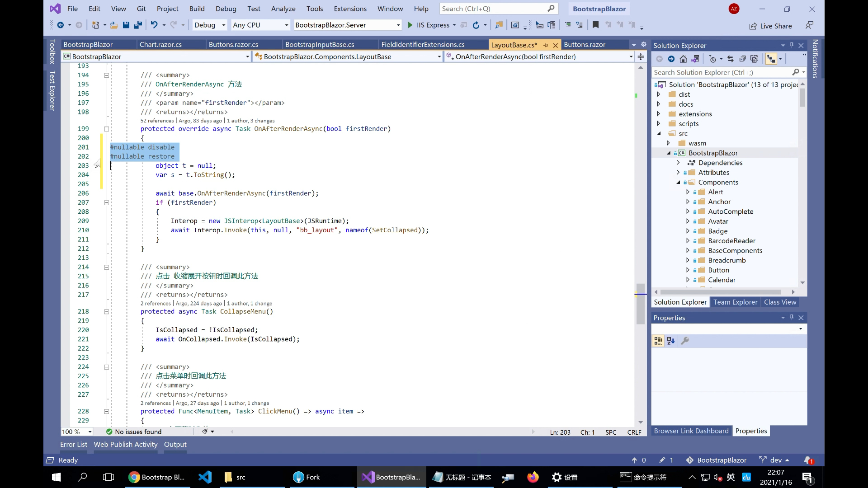Click the Property Pages wrench icon
868x488 pixels.
(x=685, y=341)
